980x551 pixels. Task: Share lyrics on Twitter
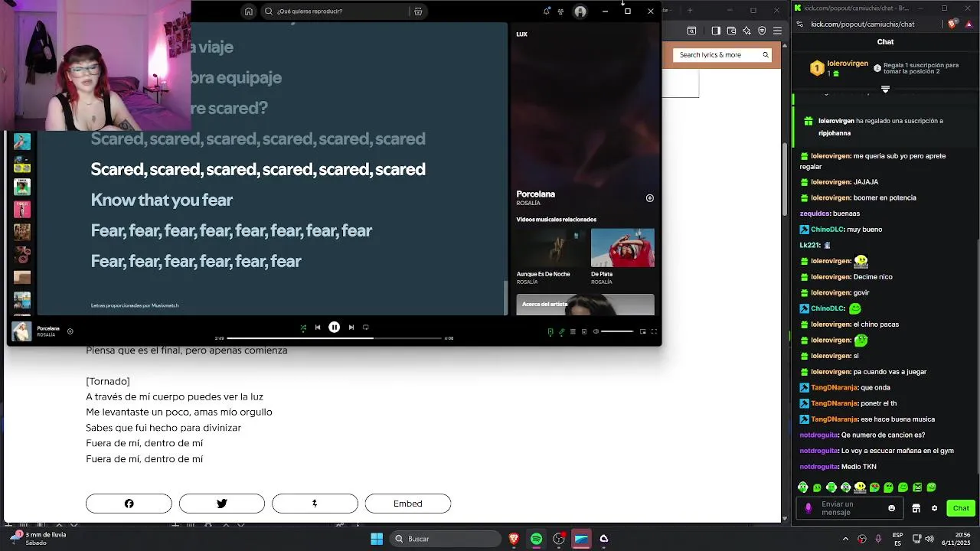click(222, 504)
